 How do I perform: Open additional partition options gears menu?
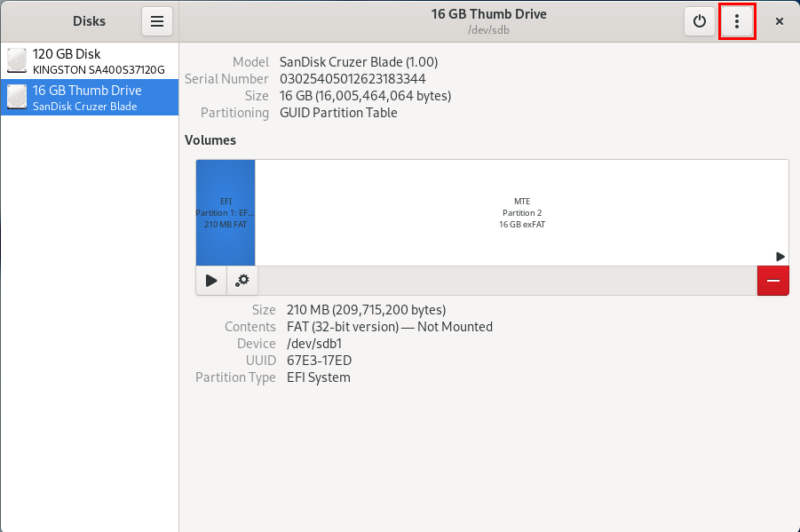pos(242,281)
